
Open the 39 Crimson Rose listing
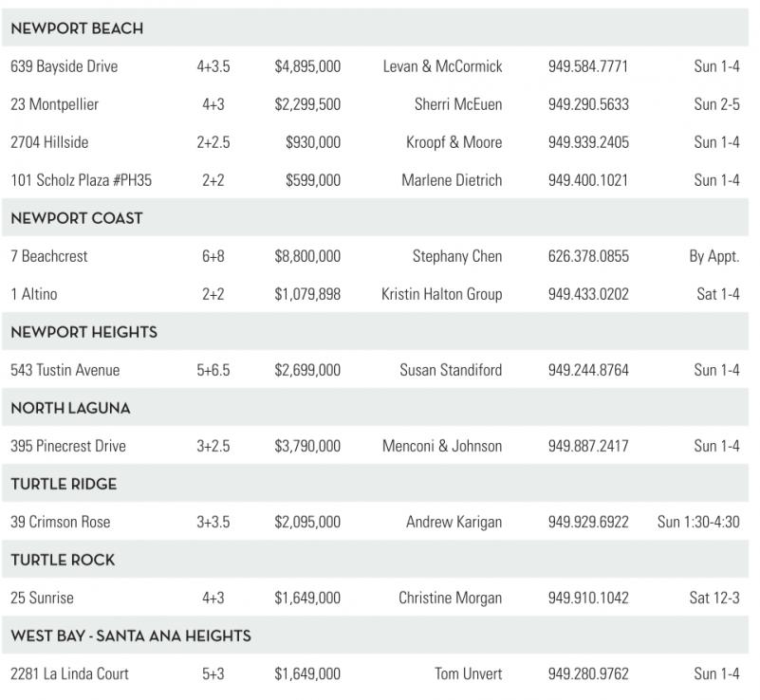(61, 522)
